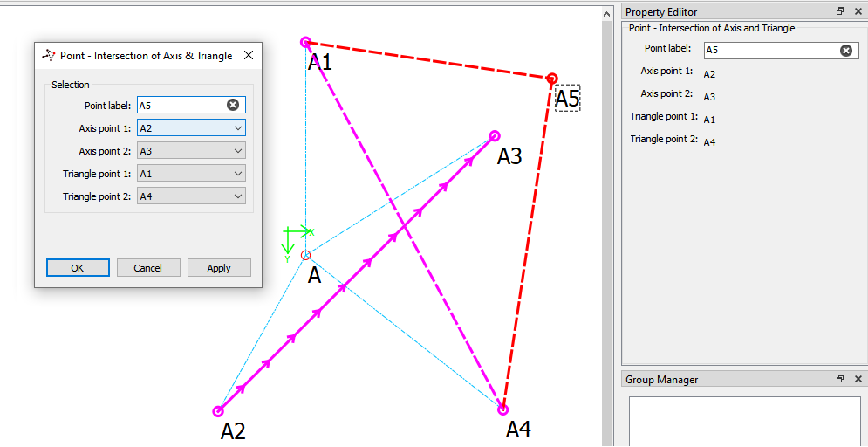Screen dimensions: 868x447
Task: Close the Intersection of Axis & Triangle dialog
Action: (249, 56)
